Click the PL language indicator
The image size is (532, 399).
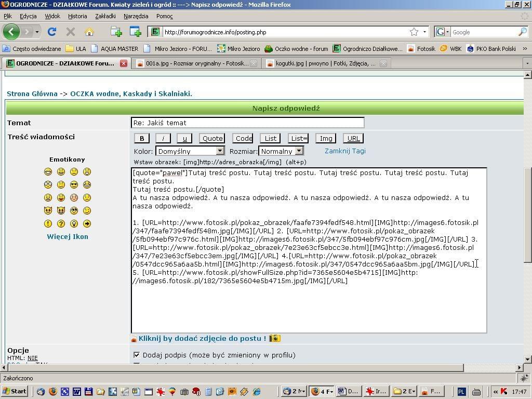click(x=461, y=391)
